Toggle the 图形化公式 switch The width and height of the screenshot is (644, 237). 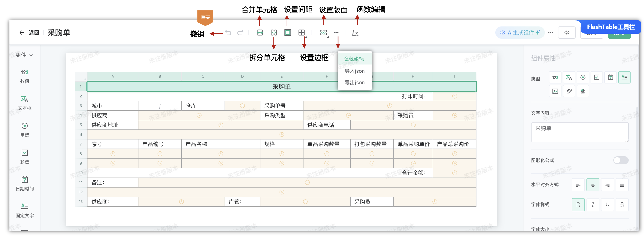tap(621, 160)
